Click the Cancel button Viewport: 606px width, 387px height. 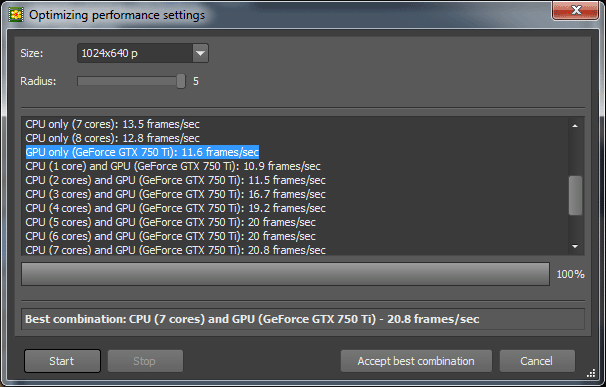click(x=537, y=361)
